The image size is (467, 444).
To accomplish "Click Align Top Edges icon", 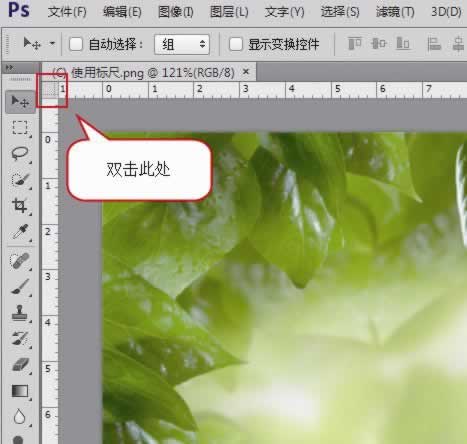I will point(355,44).
